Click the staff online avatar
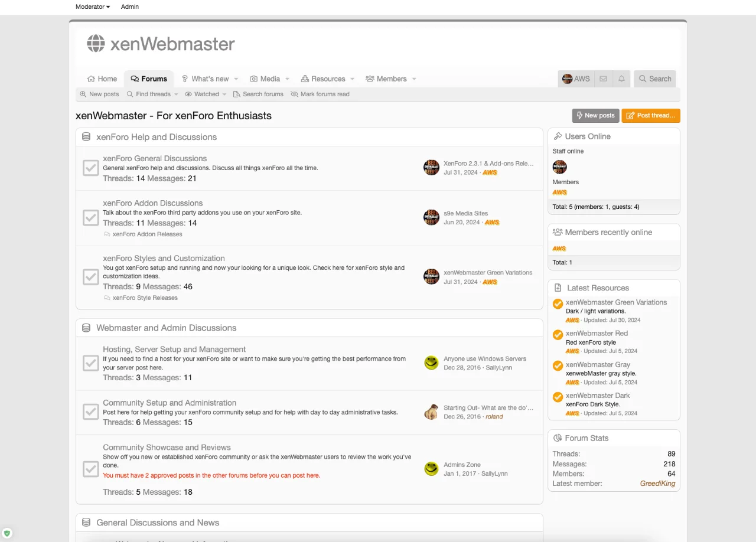Viewport: 756px width, 542px height. [x=559, y=166]
